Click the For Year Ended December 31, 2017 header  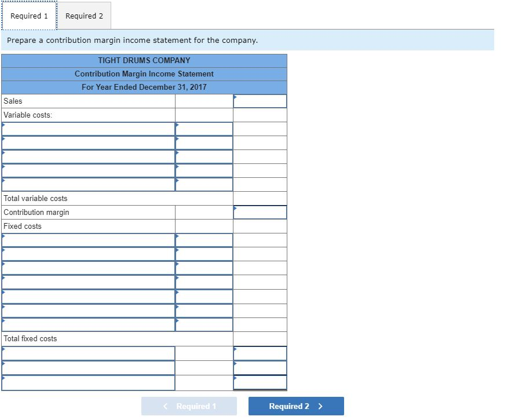coord(144,87)
